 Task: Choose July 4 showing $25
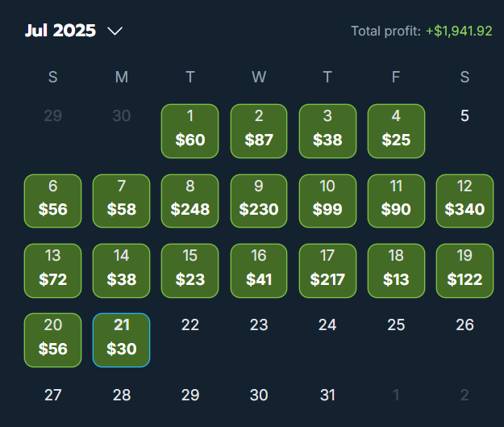[396, 131]
